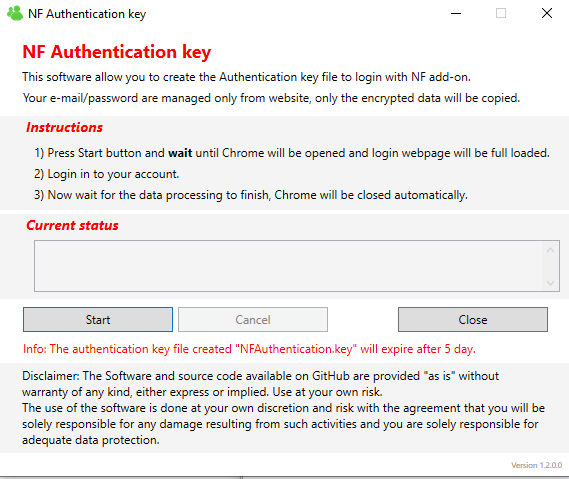The width and height of the screenshot is (569, 479).
Task: Click the status box scroll down arrow
Action: click(550, 283)
